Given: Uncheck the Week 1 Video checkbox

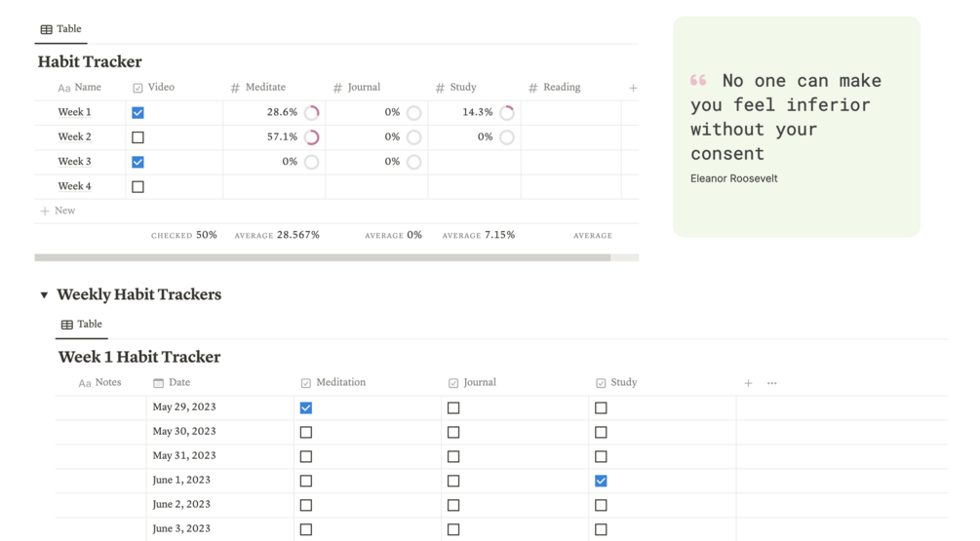Looking at the screenshot, I should (x=137, y=113).
